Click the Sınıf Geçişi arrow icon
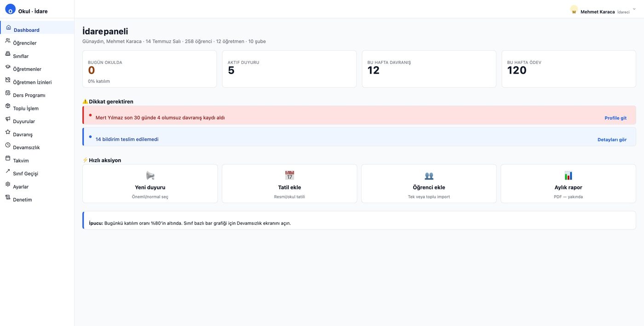Viewport: 644px width, 326px height. click(x=8, y=171)
